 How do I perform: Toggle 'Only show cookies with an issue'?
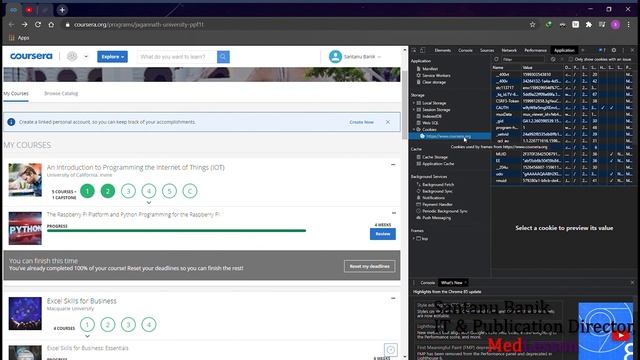click(571, 60)
